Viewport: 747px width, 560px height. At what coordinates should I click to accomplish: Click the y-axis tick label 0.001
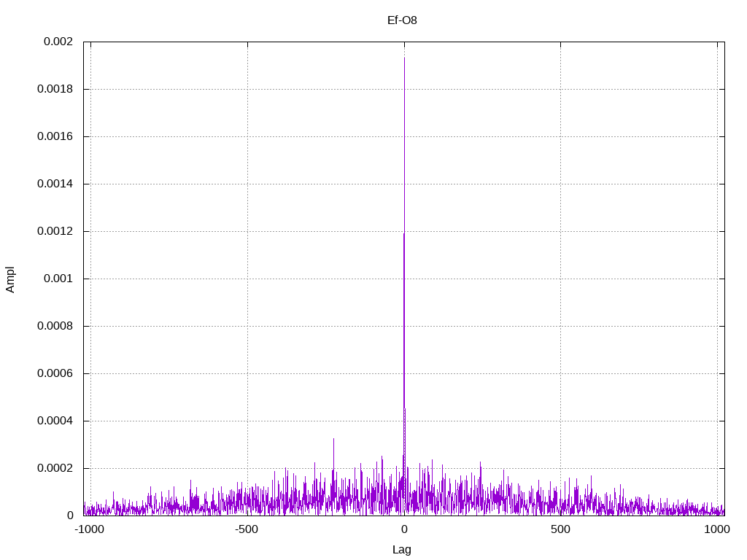pos(58,279)
